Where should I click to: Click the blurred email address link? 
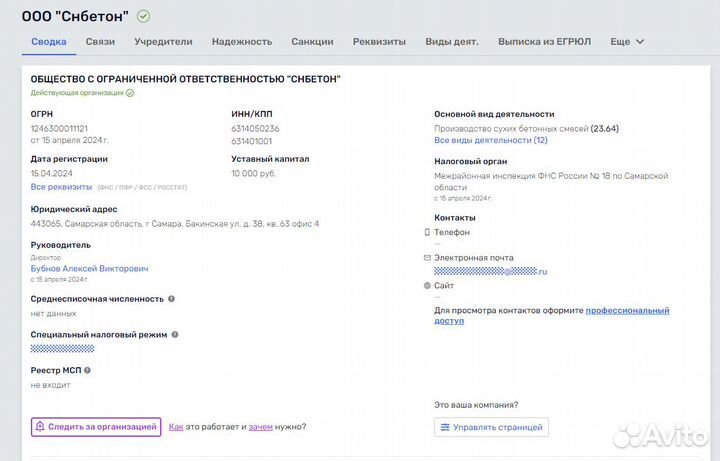coord(490,271)
